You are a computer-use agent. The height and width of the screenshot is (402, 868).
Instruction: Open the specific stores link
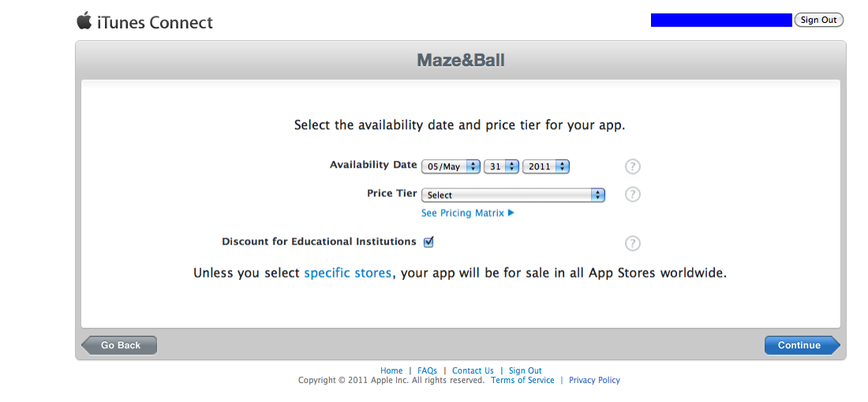click(347, 273)
